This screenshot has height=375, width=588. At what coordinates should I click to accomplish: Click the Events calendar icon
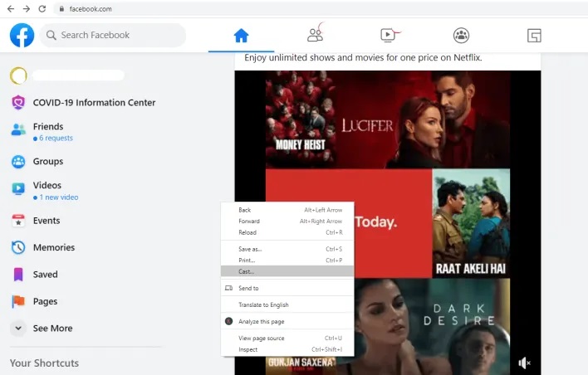[18, 221]
